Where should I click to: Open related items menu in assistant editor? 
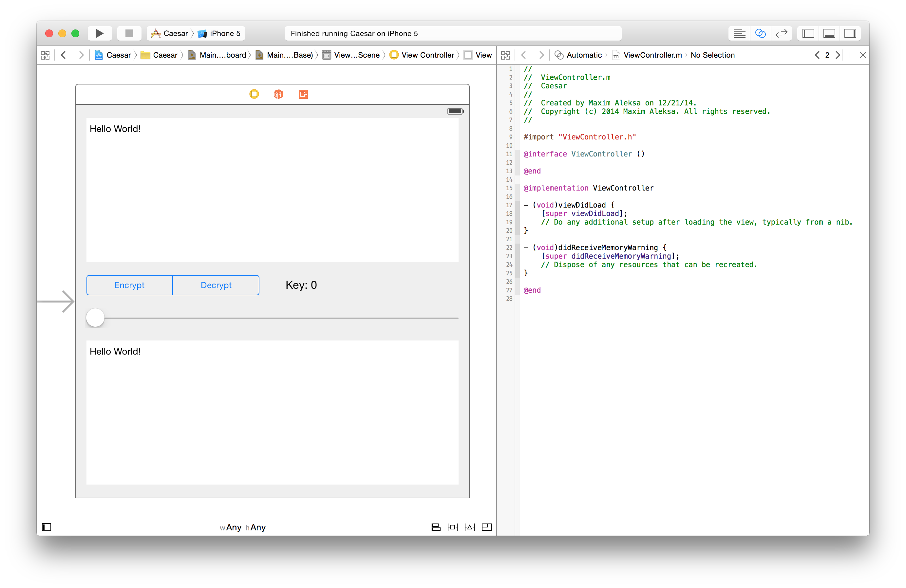click(505, 55)
